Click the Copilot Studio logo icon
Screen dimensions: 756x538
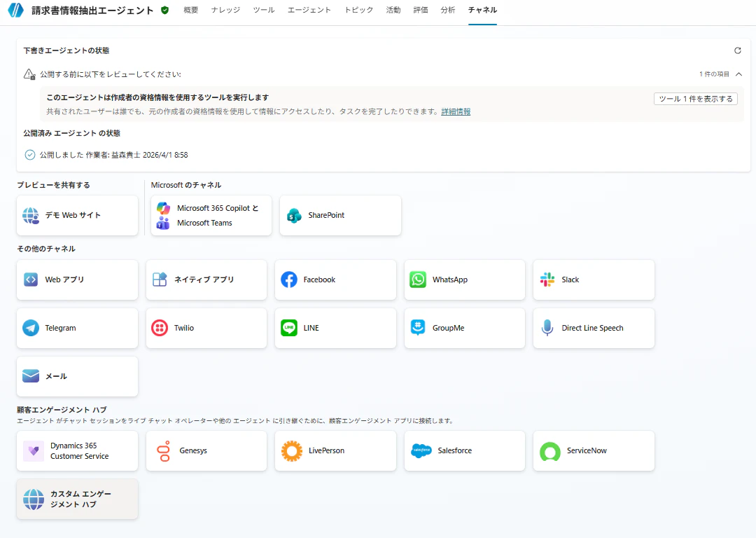click(x=16, y=10)
